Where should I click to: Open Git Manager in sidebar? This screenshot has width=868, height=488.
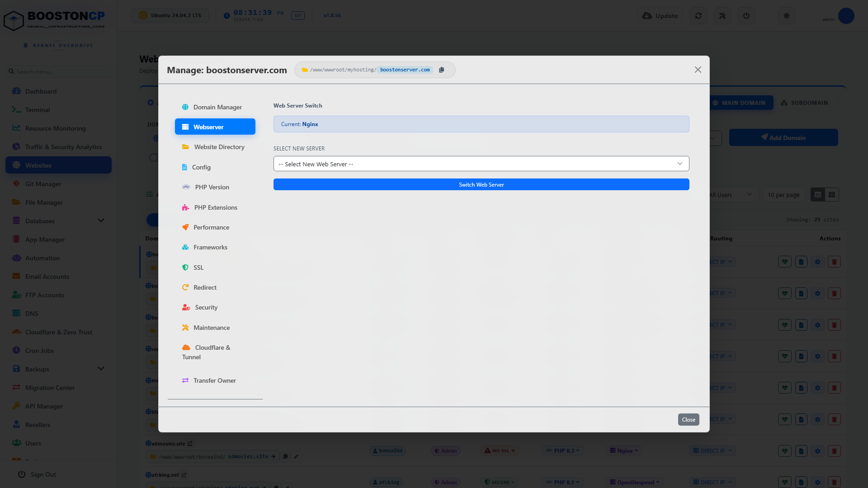(58, 184)
